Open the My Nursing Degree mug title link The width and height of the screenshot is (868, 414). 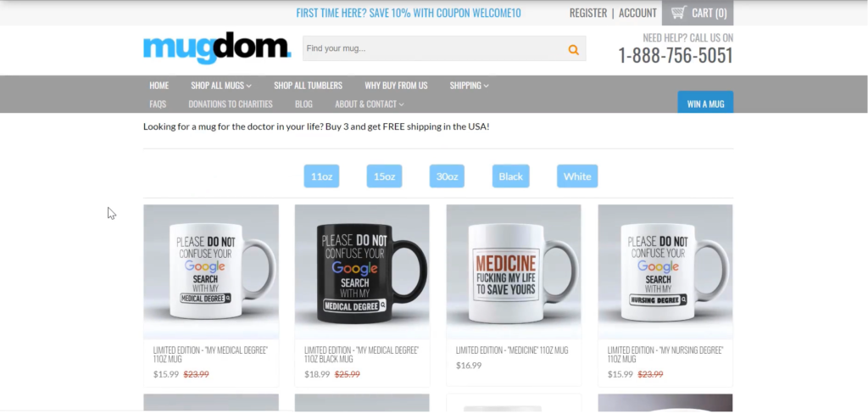coord(665,355)
